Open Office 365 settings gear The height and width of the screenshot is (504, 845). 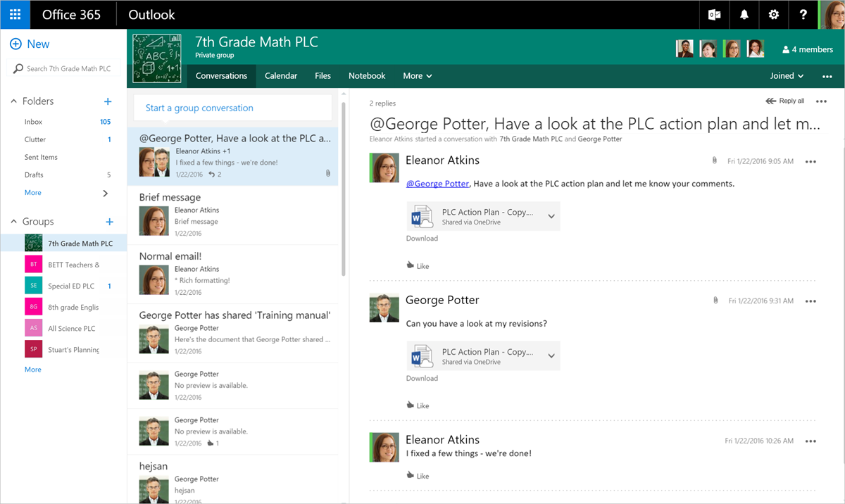click(x=773, y=14)
